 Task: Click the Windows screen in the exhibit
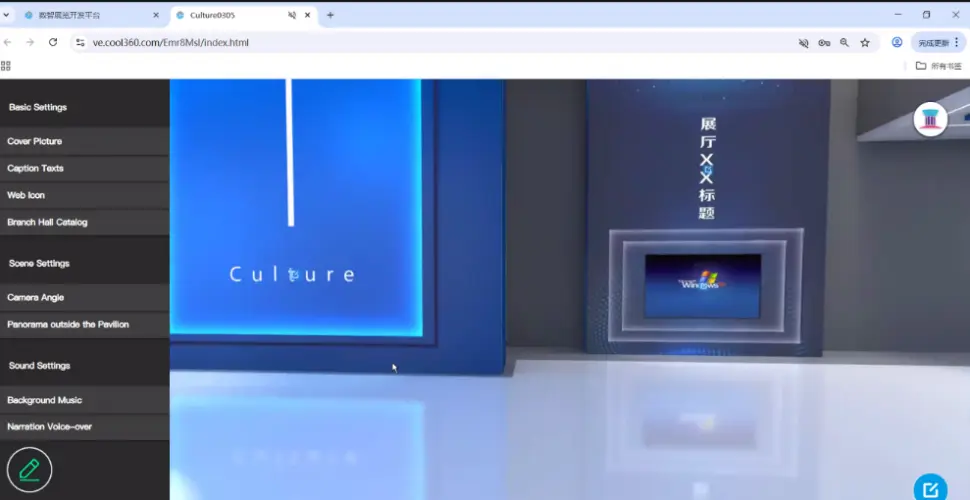coord(703,286)
